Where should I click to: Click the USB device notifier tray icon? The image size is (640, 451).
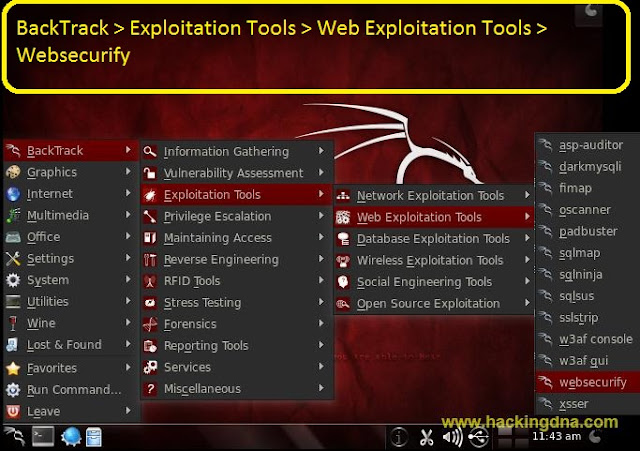[479, 438]
